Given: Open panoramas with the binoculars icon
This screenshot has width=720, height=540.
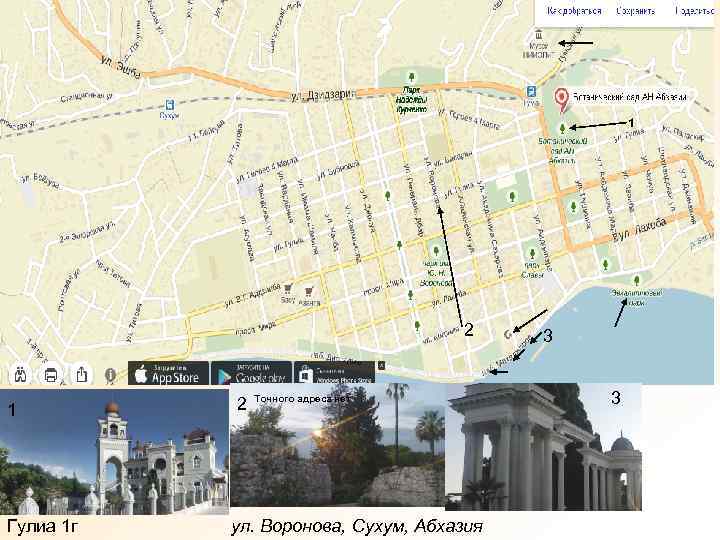Looking at the screenshot, I should pos(21,375).
